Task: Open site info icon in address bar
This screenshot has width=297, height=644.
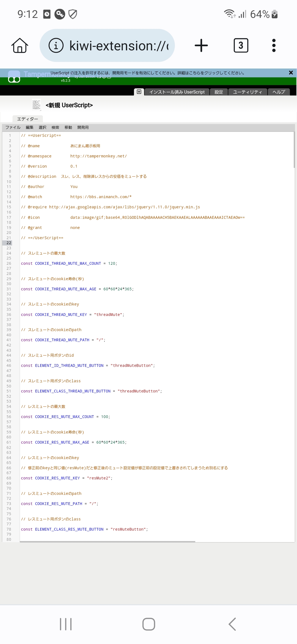Action: coord(56,46)
